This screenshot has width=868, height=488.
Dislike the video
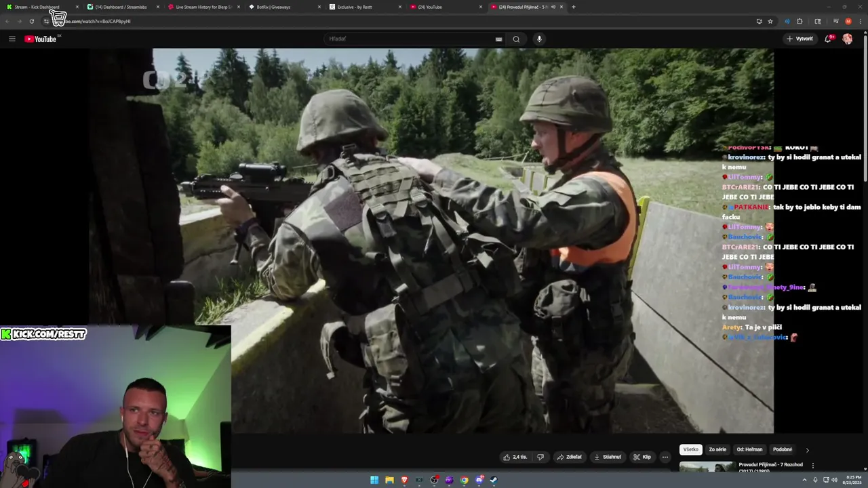tap(540, 457)
